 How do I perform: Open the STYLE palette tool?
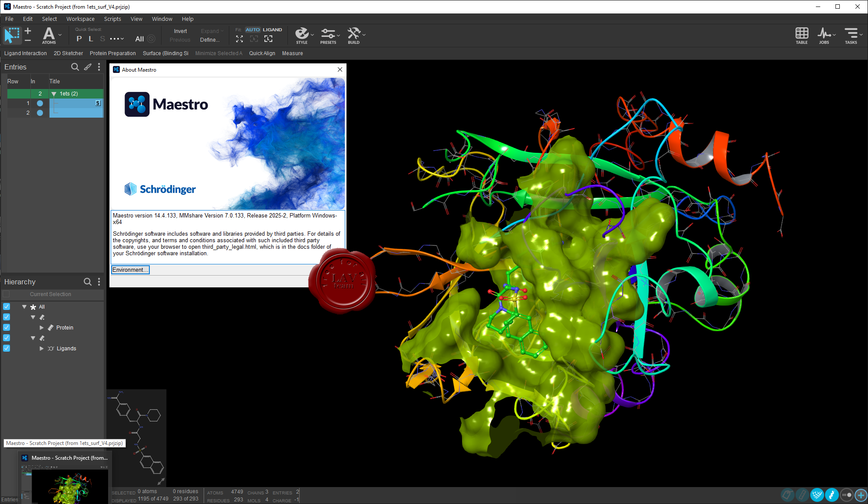point(302,35)
